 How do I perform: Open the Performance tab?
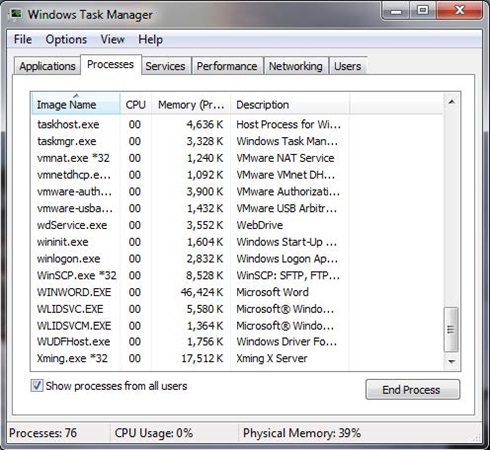pyautogui.click(x=227, y=66)
